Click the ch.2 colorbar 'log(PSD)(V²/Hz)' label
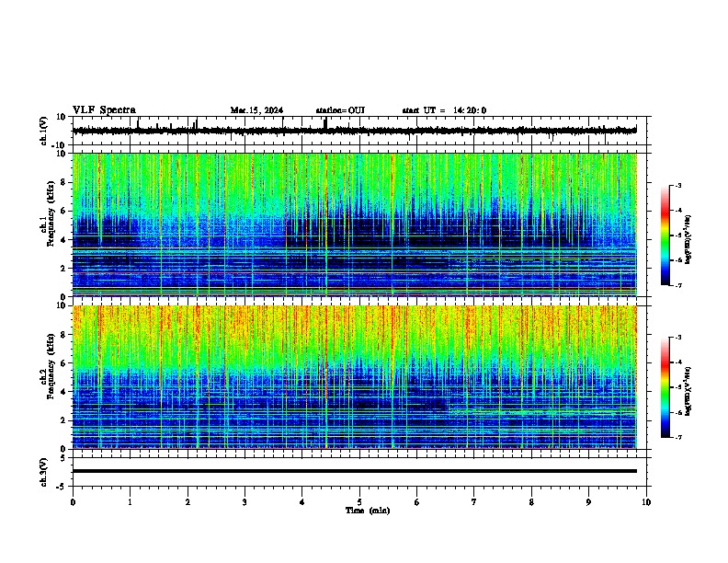 click(688, 391)
